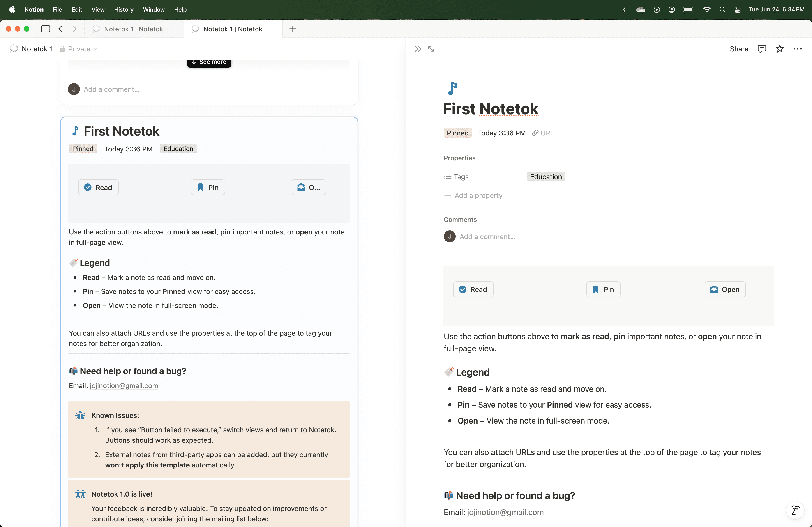The height and width of the screenshot is (527, 812).
Task: Click the Read button in side peek
Action: point(473,289)
